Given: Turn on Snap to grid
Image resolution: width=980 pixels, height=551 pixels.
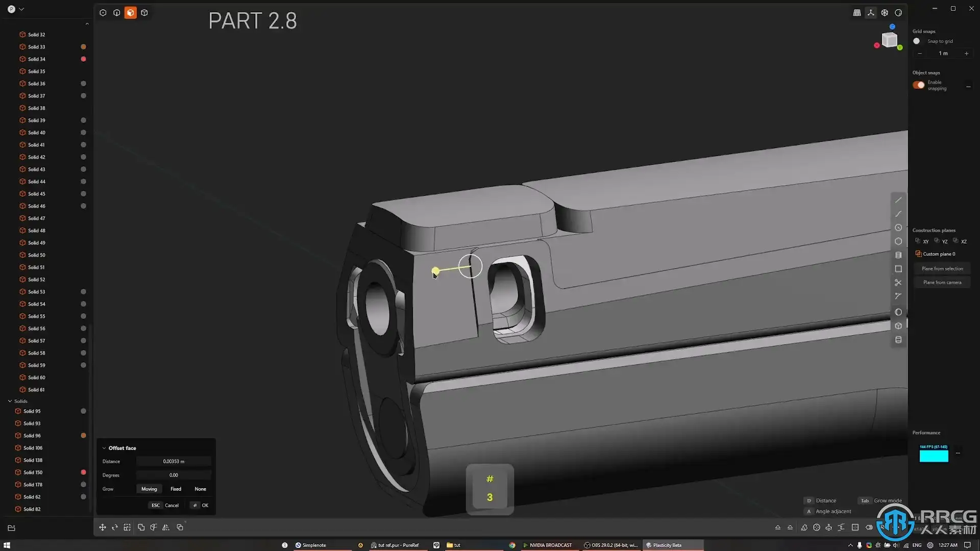Looking at the screenshot, I should (x=917, y=41).
